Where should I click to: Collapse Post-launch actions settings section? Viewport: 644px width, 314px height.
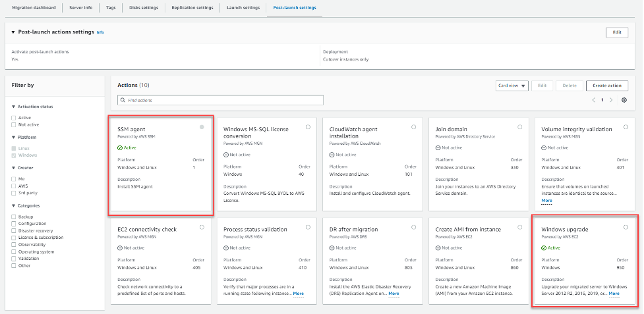(x=13, y=32)
